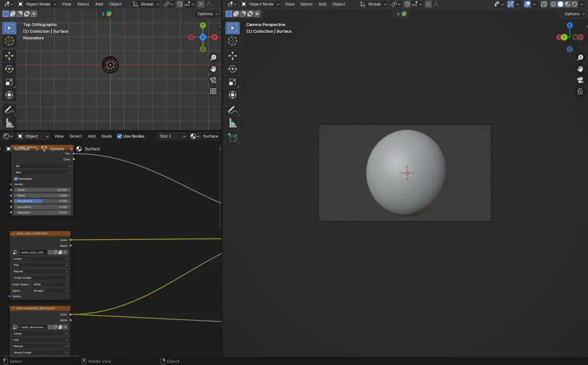The height and width of the screenshot is (365, 588).
Task: Toggle Normalize checkbox in Noise Texture node
Action: tap(16, 179)
